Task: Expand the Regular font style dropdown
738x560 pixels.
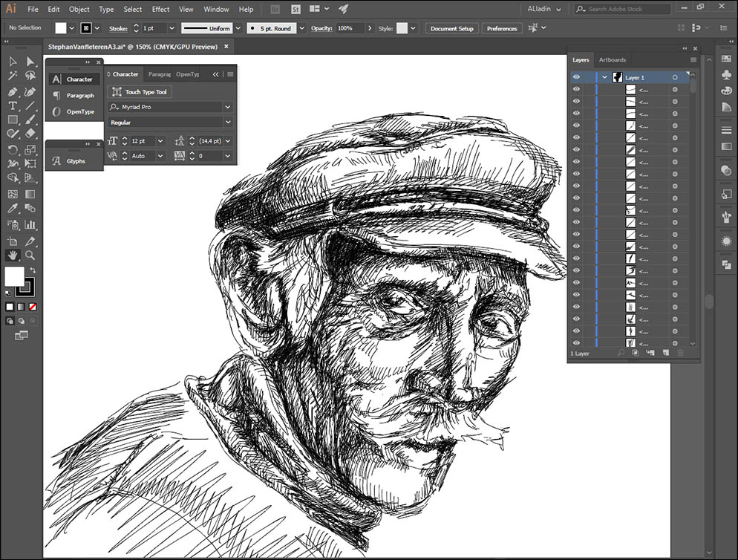Action: pyautogui.click(x=227, y=122)
